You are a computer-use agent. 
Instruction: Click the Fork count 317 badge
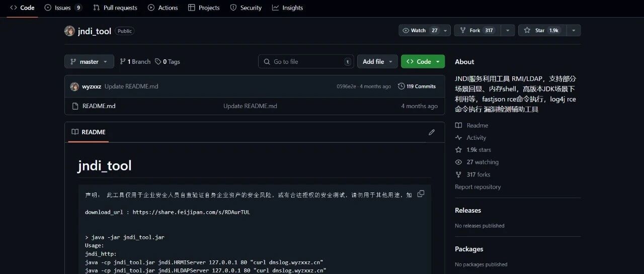pyautogui.click(x=489, y=31)
